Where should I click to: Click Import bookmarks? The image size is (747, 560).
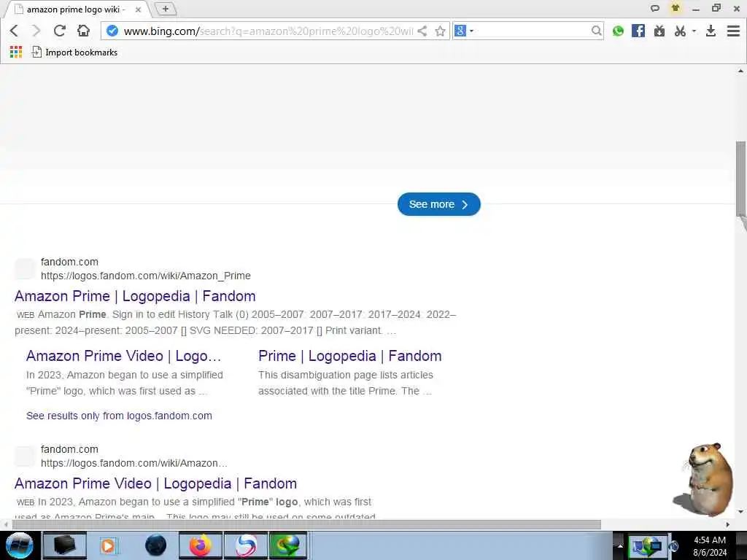[x=74, y=52]
